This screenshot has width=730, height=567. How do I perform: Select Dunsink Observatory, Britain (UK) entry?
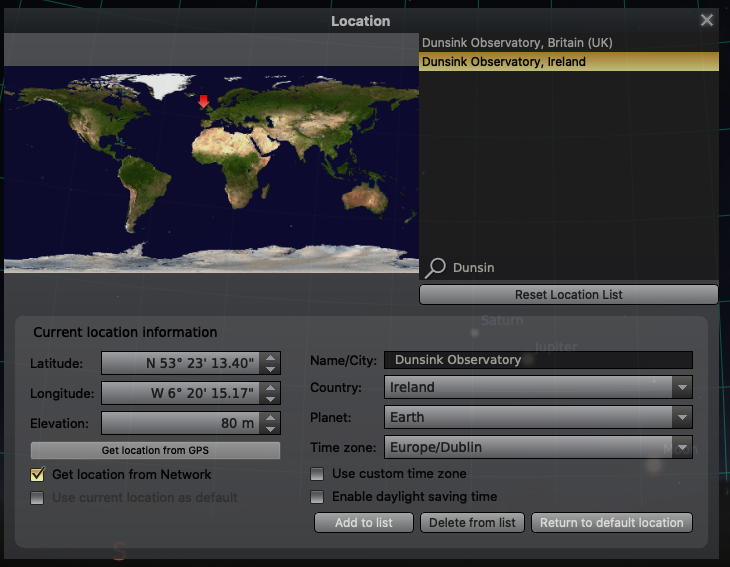pyautogui.click(x=568, y=43)
